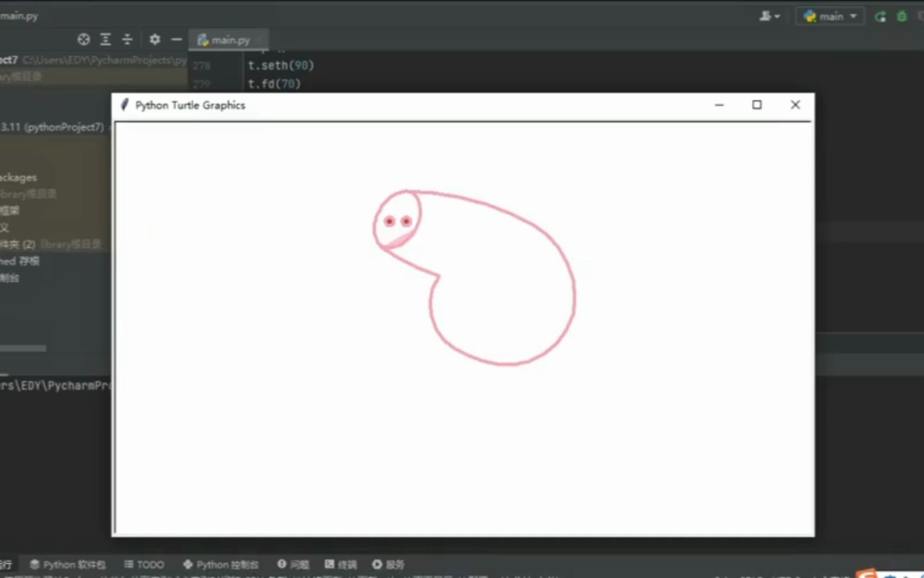Open the main run configuration dropdown
This screenshot has width=924, height=578.
tap(830, 16)
